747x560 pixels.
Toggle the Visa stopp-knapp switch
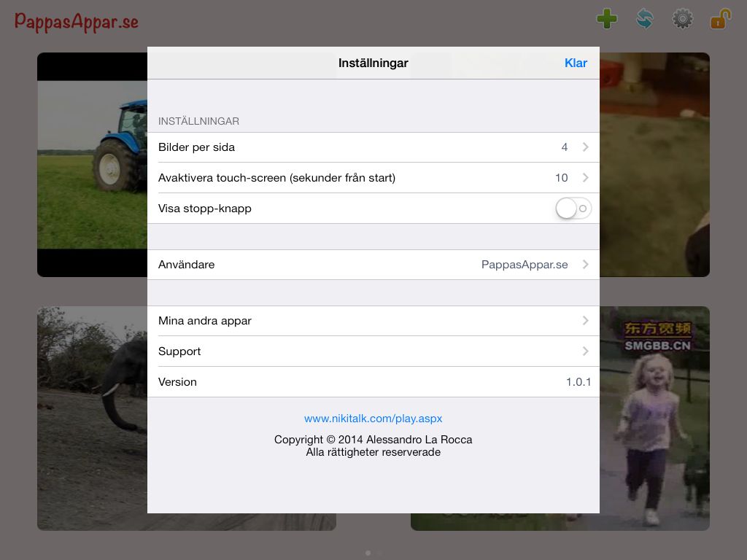[573, 209]
